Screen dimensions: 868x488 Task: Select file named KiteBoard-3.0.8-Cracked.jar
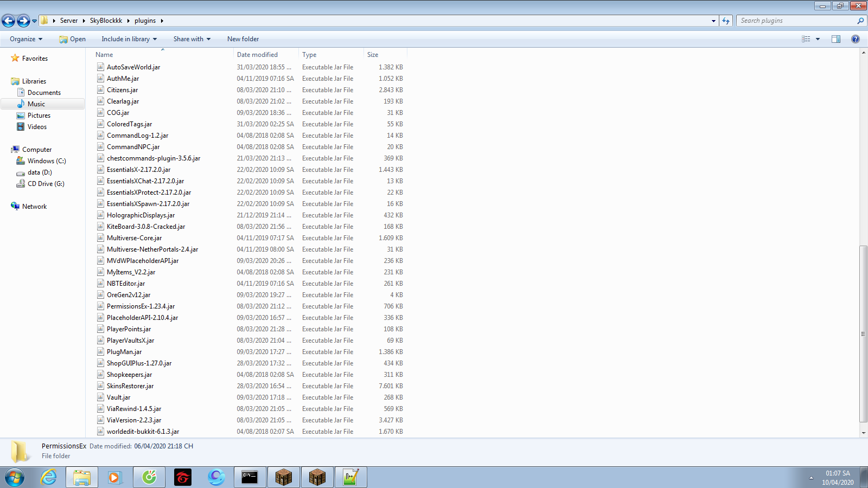[x=146, y=227]
